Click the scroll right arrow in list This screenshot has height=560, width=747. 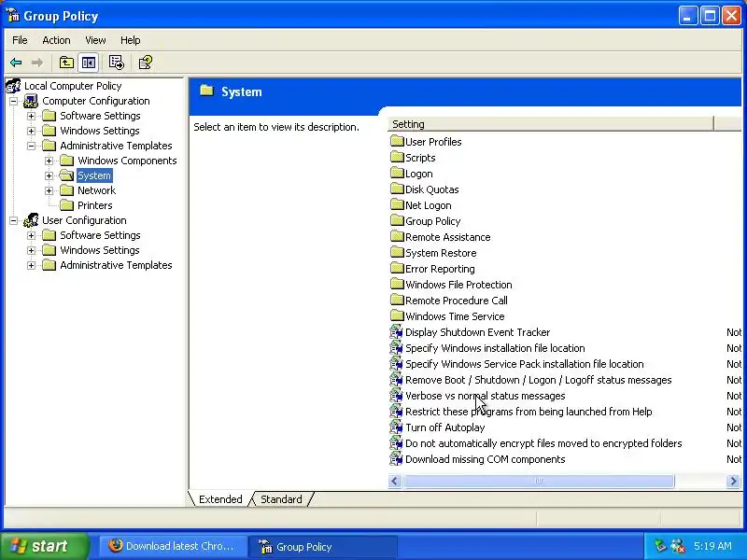[x=734, y=481]
